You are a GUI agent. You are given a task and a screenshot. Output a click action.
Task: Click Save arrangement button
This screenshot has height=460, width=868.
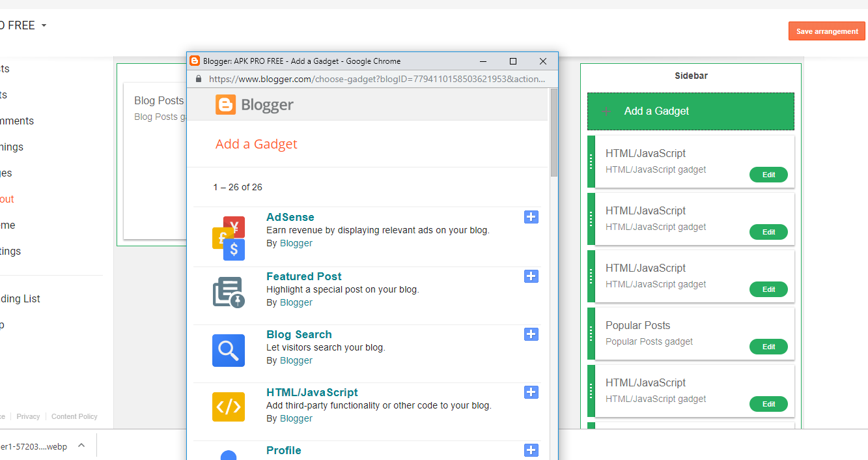pyautogui.click(x=827, y=31)
